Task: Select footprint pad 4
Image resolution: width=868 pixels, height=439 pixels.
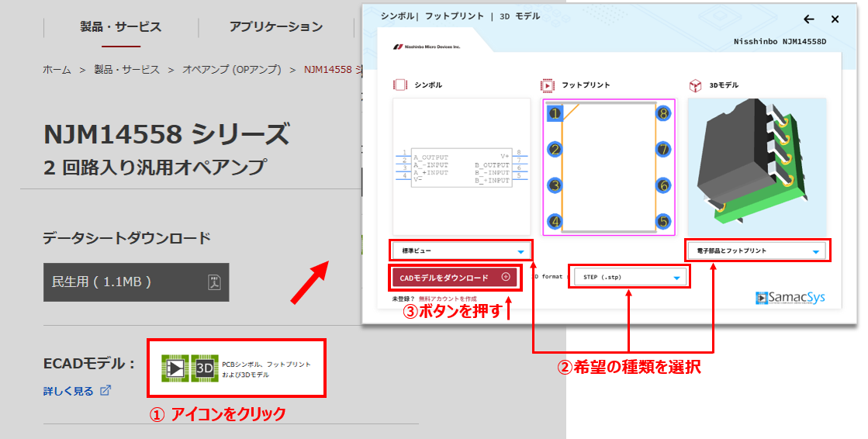Action: 555,221
